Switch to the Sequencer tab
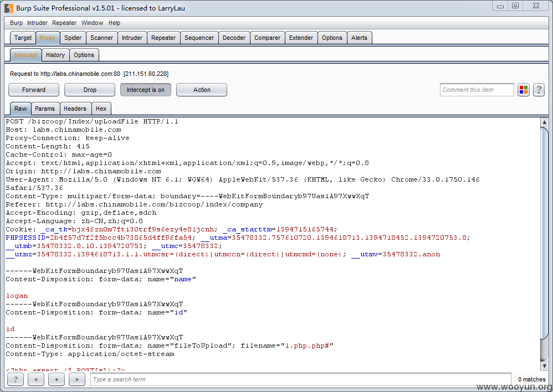Viewport: 553px width, 392px height. point(199,38)
